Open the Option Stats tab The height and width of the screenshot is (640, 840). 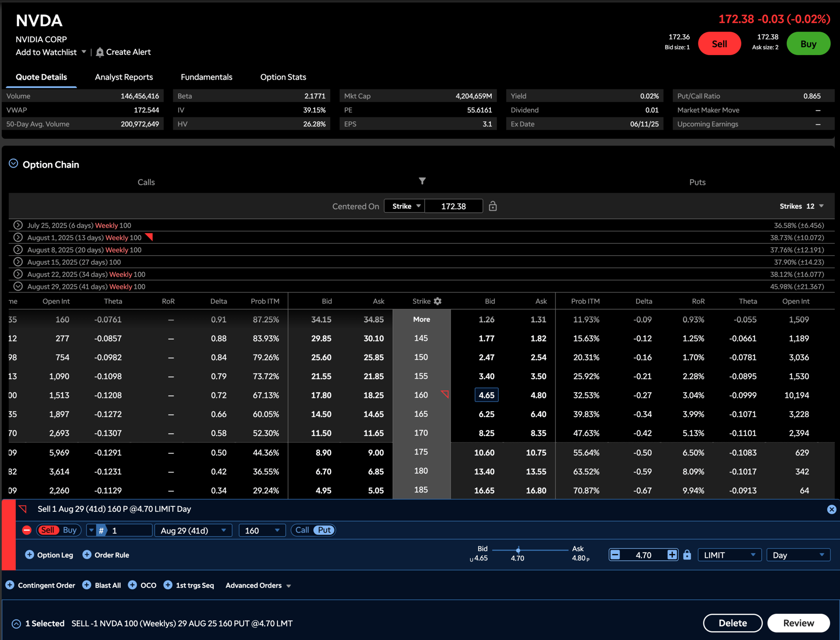283,77
